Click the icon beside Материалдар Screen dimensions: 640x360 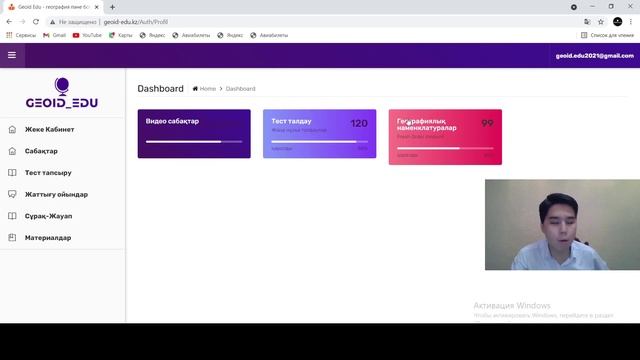coord(12,238)
